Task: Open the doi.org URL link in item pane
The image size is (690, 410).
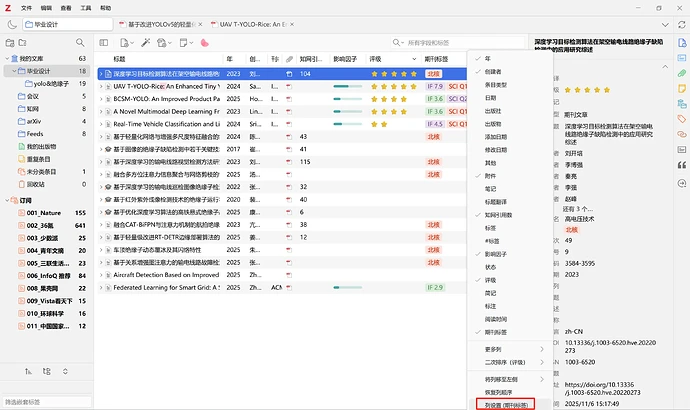Action: click(602, 388)
